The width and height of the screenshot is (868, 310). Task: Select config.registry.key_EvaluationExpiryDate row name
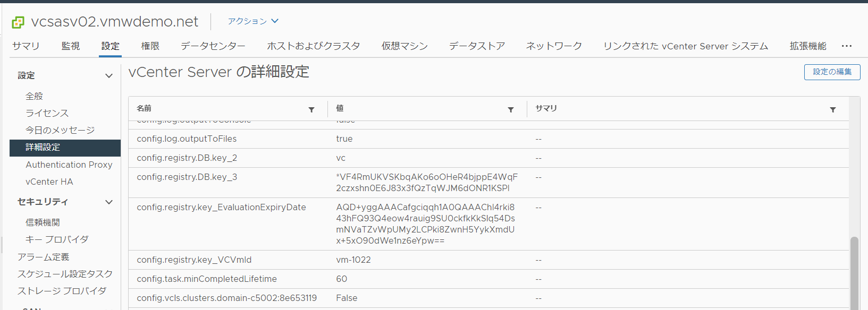coord(221,207)
